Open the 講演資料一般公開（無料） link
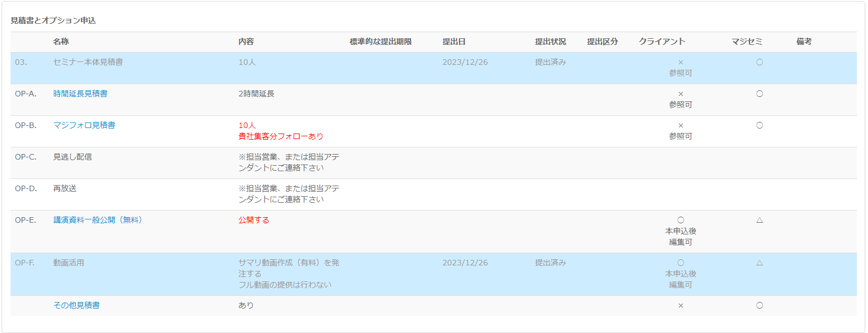Viewport: 868px width, 333px height. point(98,220)
